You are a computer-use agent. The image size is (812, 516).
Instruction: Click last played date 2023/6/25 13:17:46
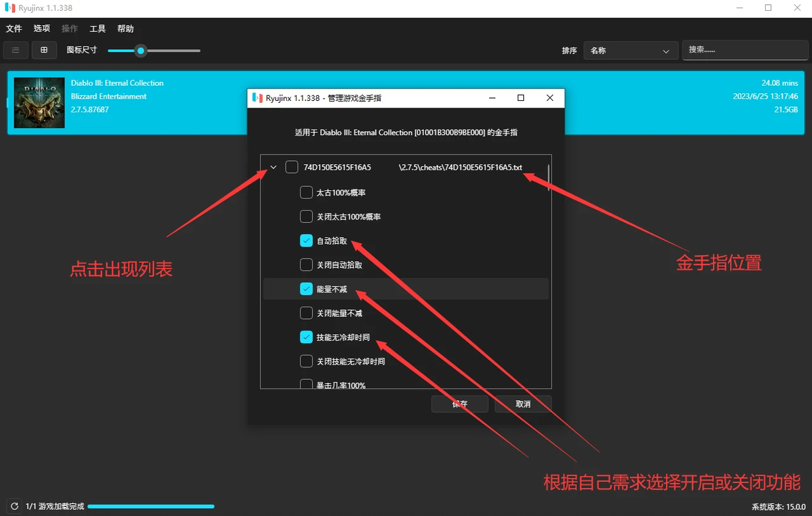tap(766, 96)
